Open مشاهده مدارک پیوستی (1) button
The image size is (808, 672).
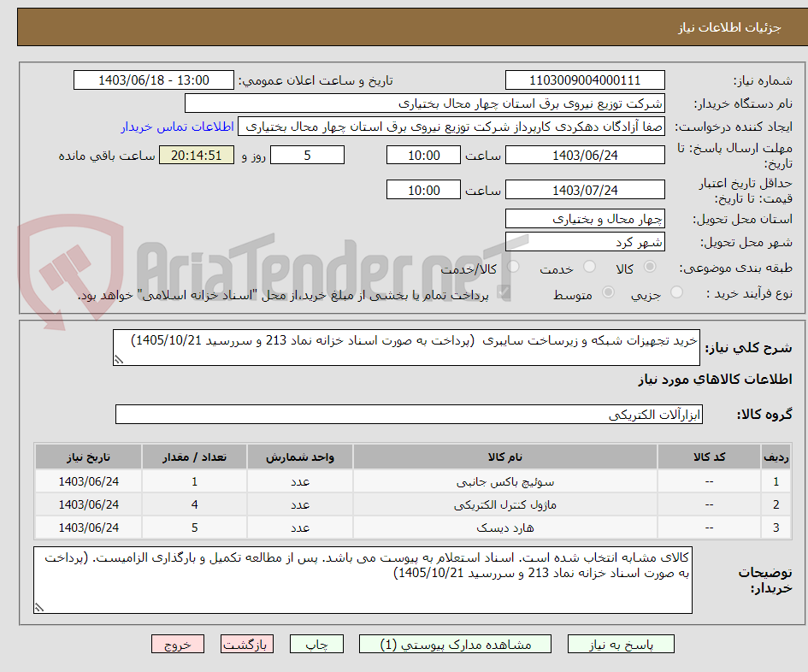(x=455, y=644)
